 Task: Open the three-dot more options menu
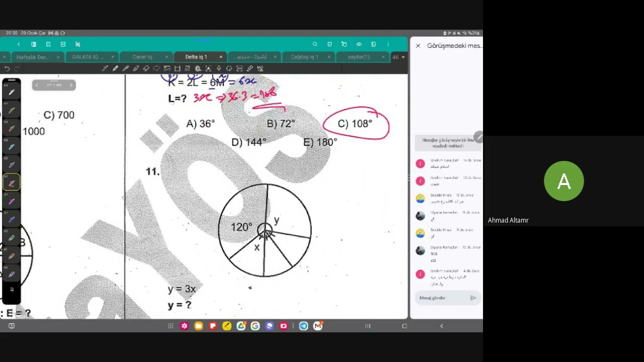pos(388,44)
